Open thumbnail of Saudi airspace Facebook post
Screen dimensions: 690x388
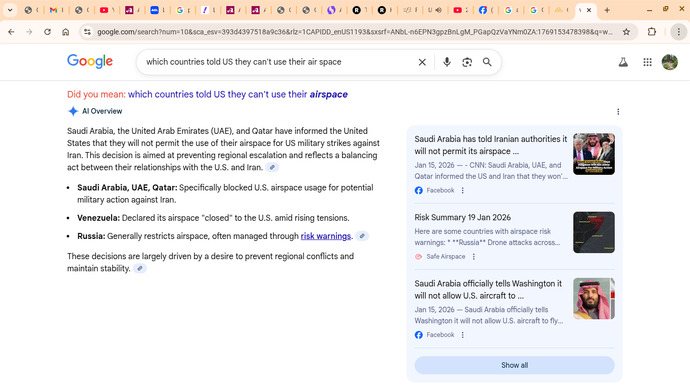pos(594,154)
